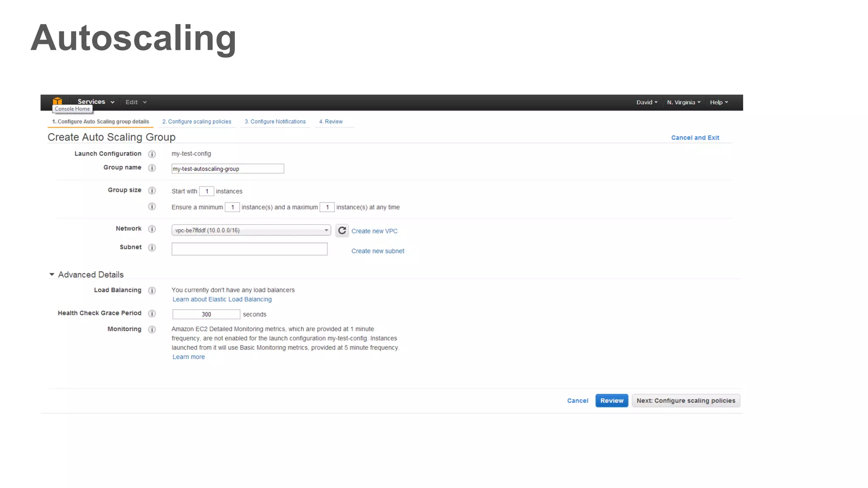Click the Cancel and Exit link

[695, 138]
